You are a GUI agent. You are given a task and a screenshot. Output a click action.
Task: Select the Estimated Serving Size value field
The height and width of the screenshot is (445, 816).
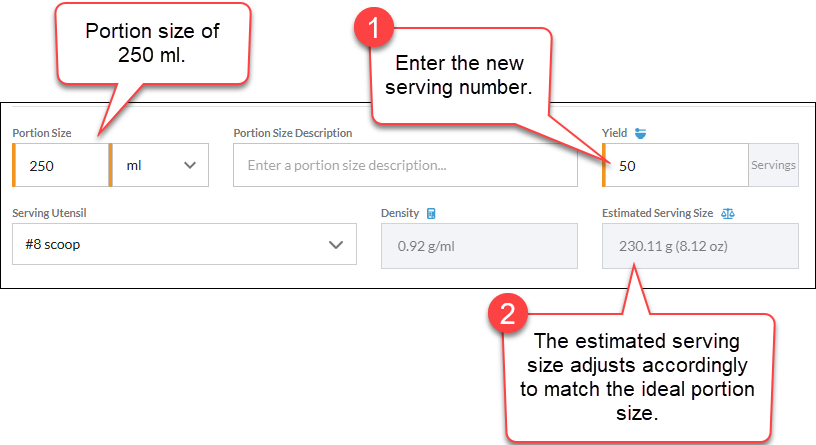[x=700, y=246]
